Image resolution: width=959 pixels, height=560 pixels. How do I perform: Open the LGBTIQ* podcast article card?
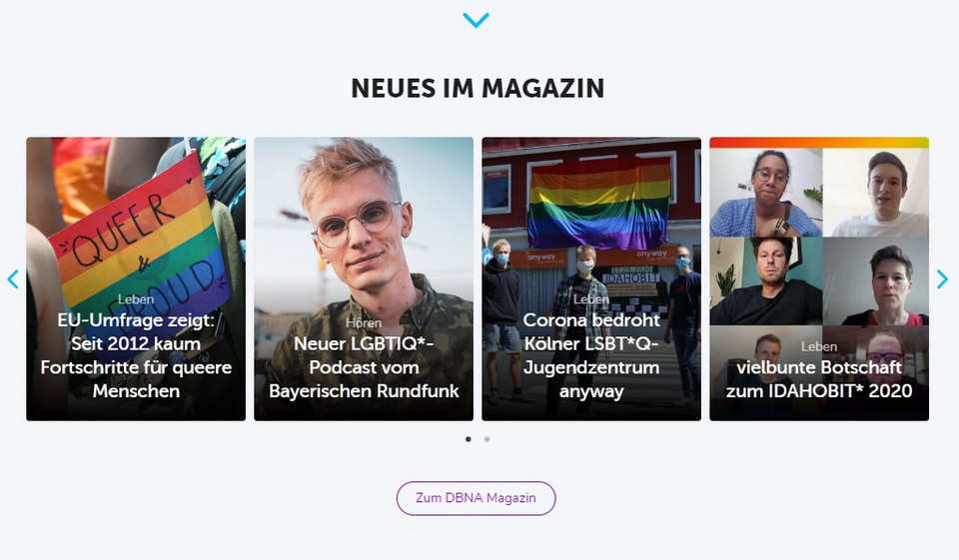coord(364,279)
